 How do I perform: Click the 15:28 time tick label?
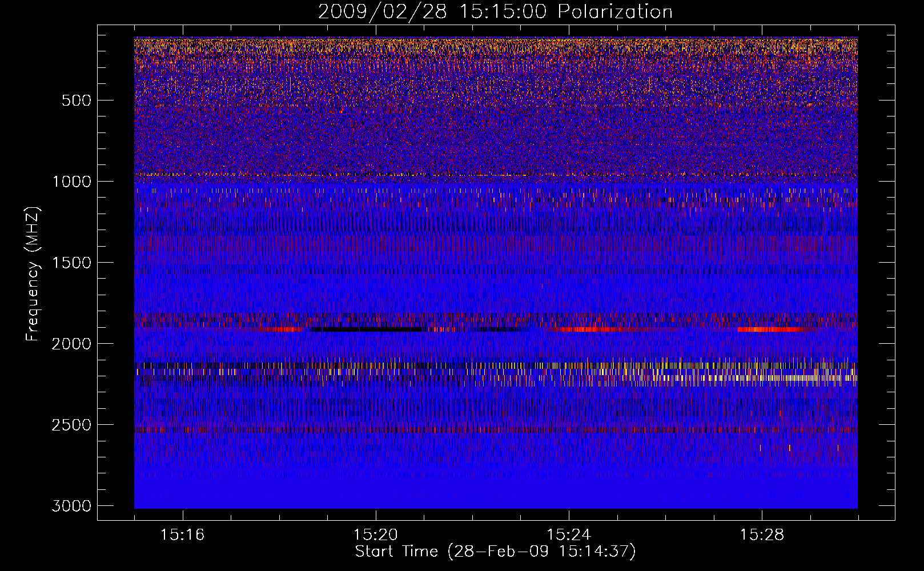point(762,535)
